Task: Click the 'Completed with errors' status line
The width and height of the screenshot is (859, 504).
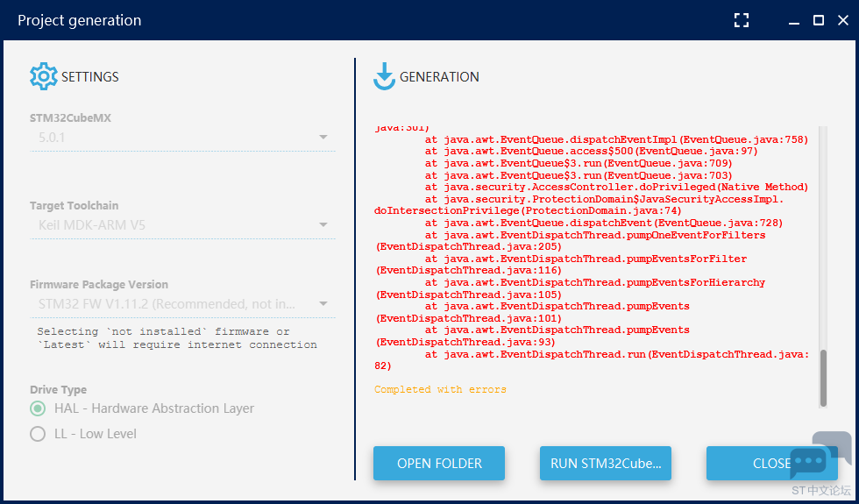Action: pos(440,389)
